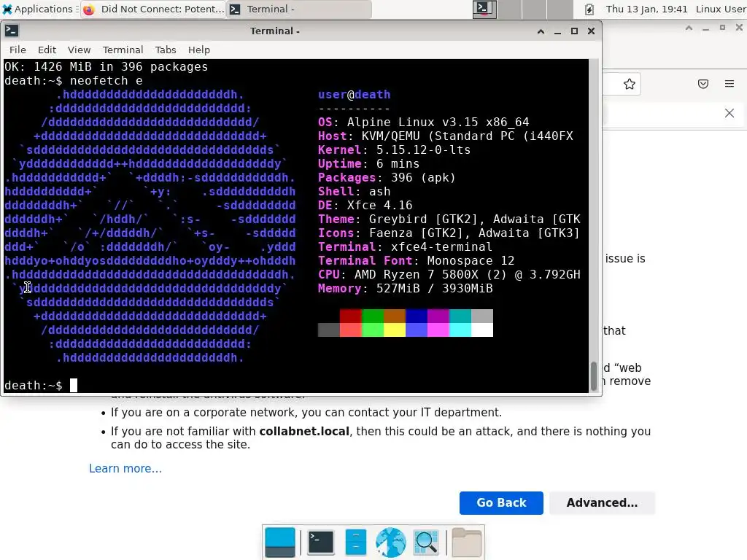Click the 'Shell: ash' line
Viewport: 747px width, 560px height.
[354, 192]
